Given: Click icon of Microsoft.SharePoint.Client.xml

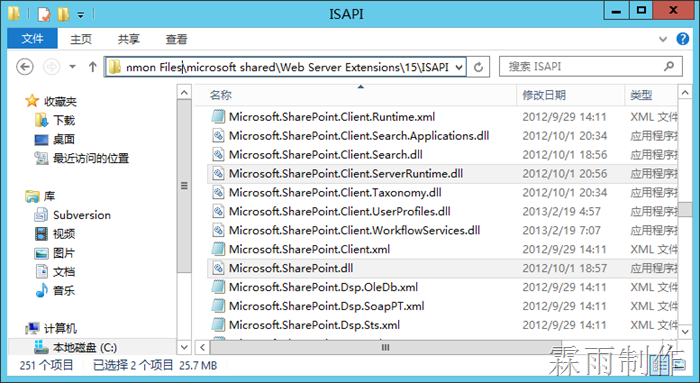Looking at the screenshot, I should (218, 249).
